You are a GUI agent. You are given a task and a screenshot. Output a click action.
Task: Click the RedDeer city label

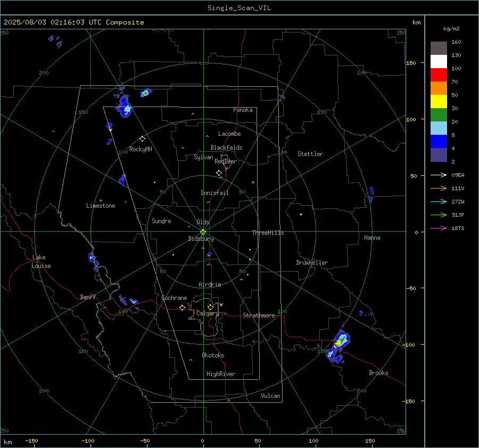coord(226,161)
